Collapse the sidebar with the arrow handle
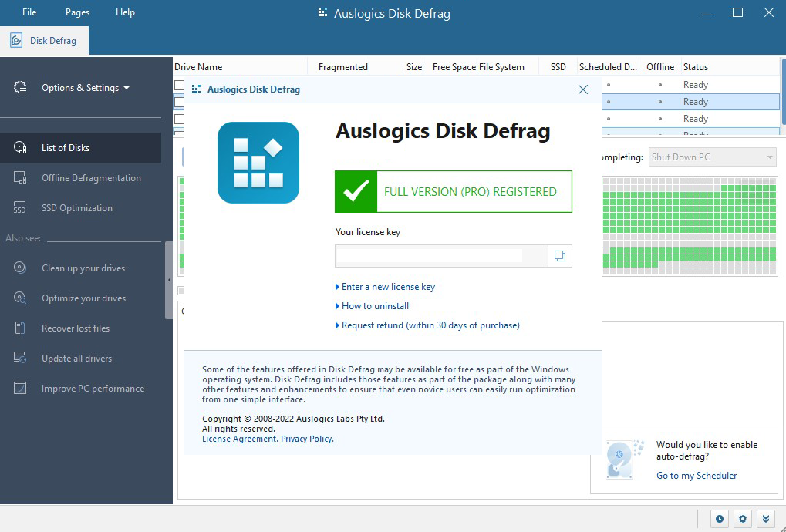Image resolution: width=786 pixels, height=532 pixels. coord(169,280)
